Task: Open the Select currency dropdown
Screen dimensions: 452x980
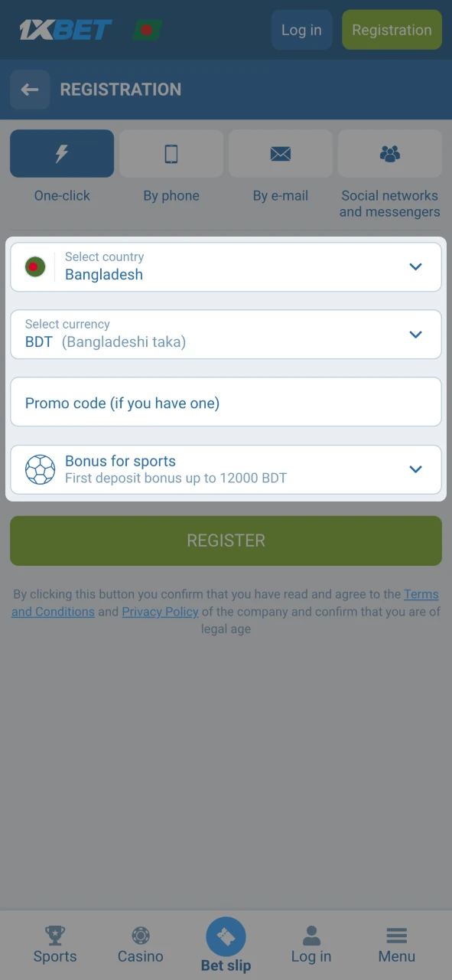Action: point(415,334)
